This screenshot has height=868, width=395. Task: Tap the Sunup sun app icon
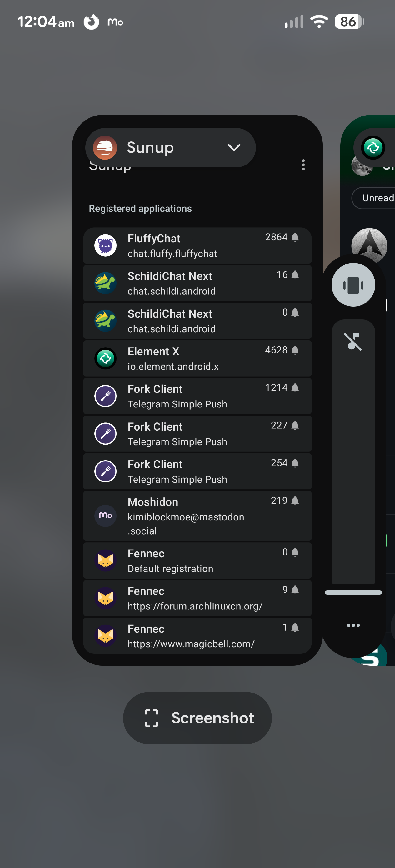[x=105, y=148]
